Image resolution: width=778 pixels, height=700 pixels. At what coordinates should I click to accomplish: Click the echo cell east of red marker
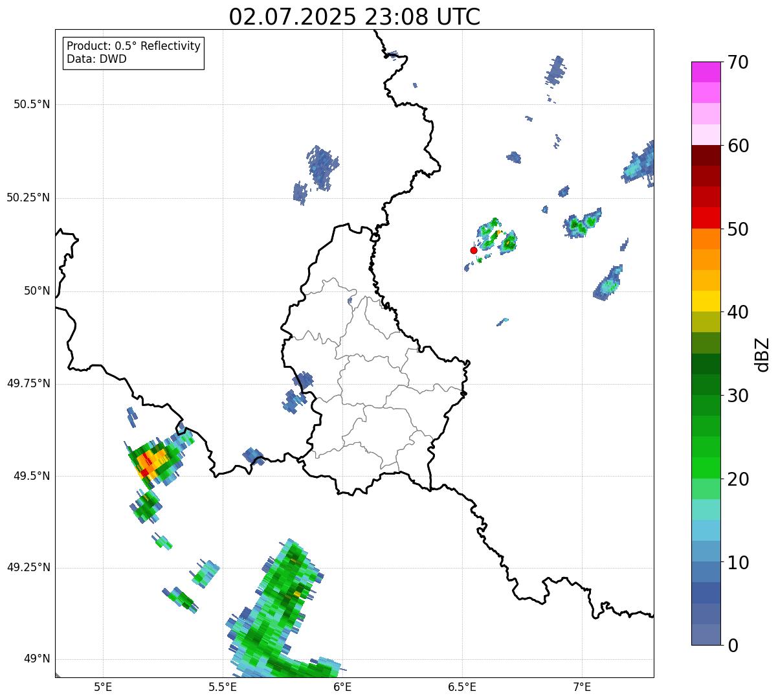click(508, 242)
